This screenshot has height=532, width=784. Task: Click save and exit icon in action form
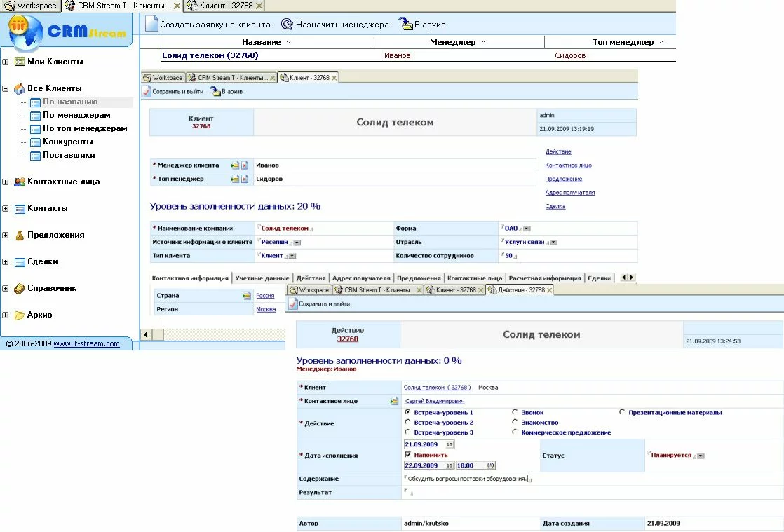tap(293, 304)
